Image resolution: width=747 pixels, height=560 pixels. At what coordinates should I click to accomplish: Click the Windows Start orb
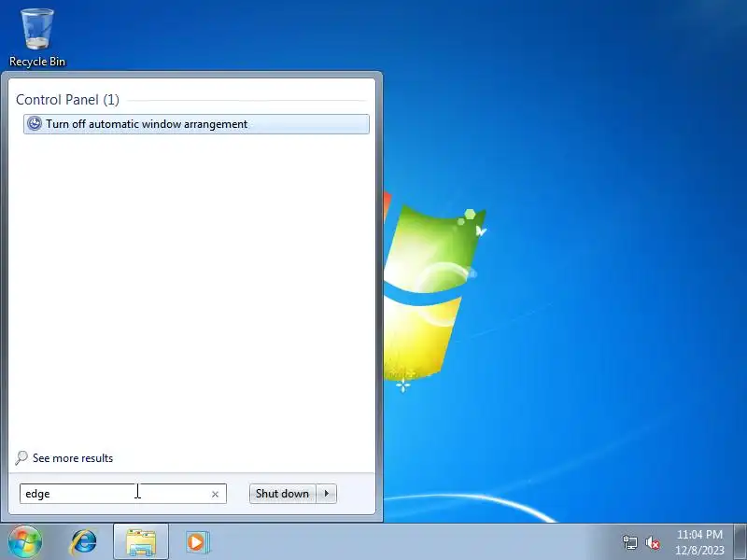click(25, 542)
